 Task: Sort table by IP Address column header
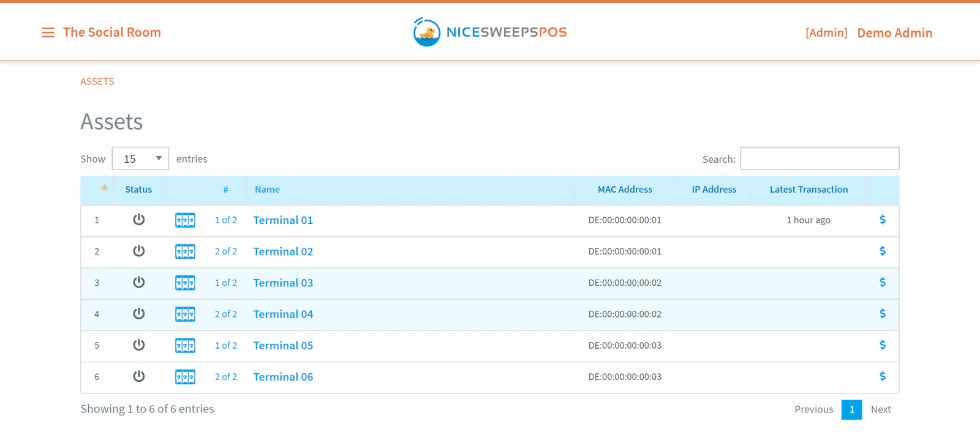[x=714, y=190]
